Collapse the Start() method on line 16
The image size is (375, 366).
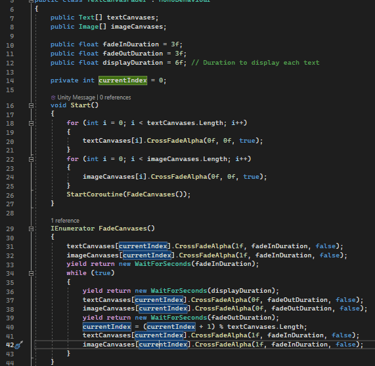point(31,105)
